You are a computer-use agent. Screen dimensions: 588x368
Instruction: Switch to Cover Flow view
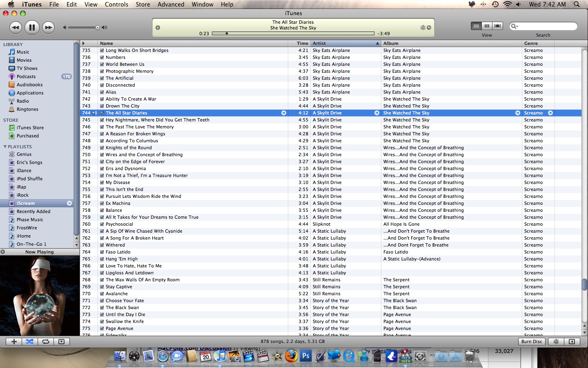pyautogui.click(x=497, y=26)
